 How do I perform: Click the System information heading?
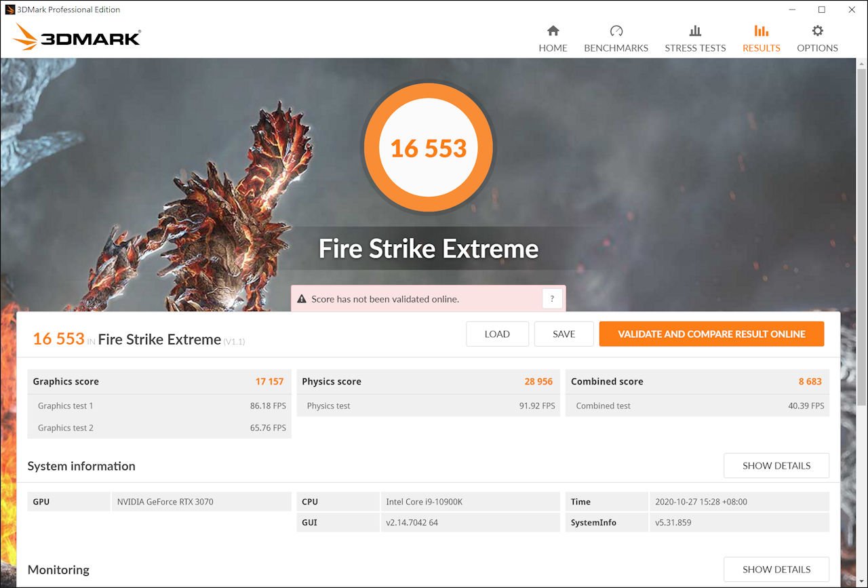81,466
